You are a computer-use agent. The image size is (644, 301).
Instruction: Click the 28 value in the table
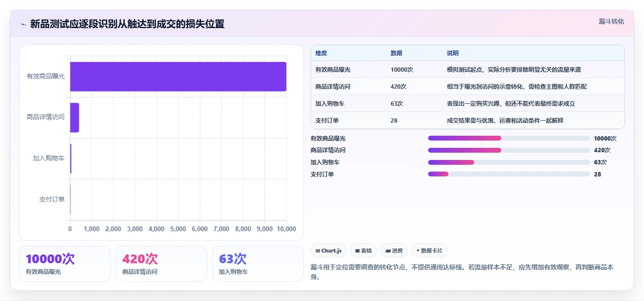[x=394, y=121]
